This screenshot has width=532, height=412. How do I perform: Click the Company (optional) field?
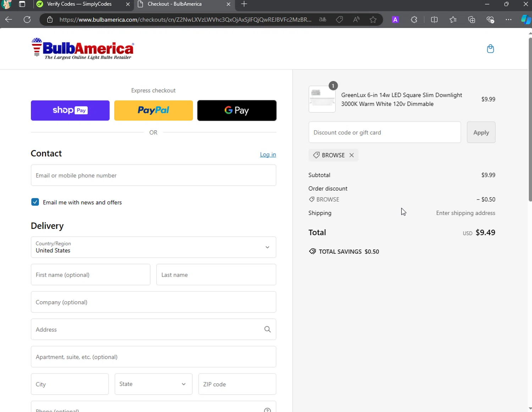click(153, 302)
